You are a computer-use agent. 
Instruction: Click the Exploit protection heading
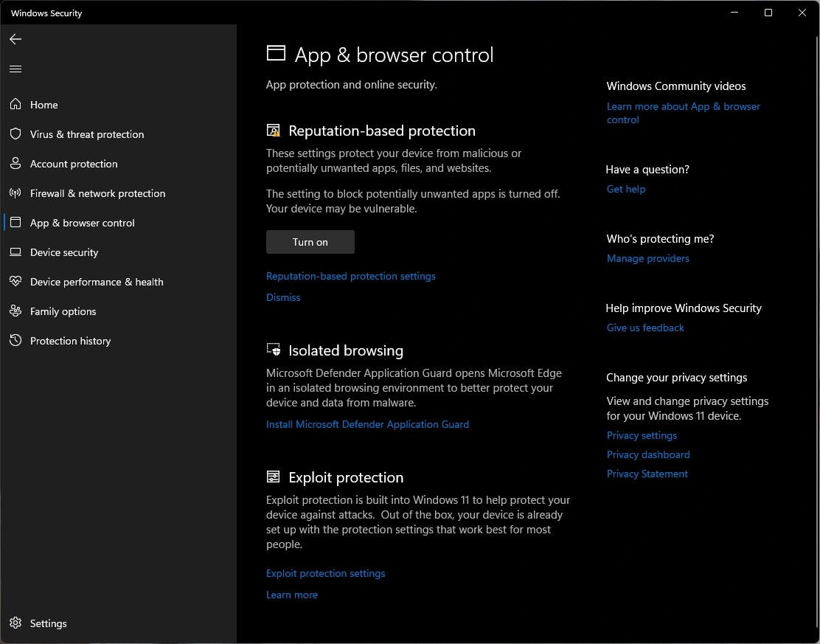[346, 477]
